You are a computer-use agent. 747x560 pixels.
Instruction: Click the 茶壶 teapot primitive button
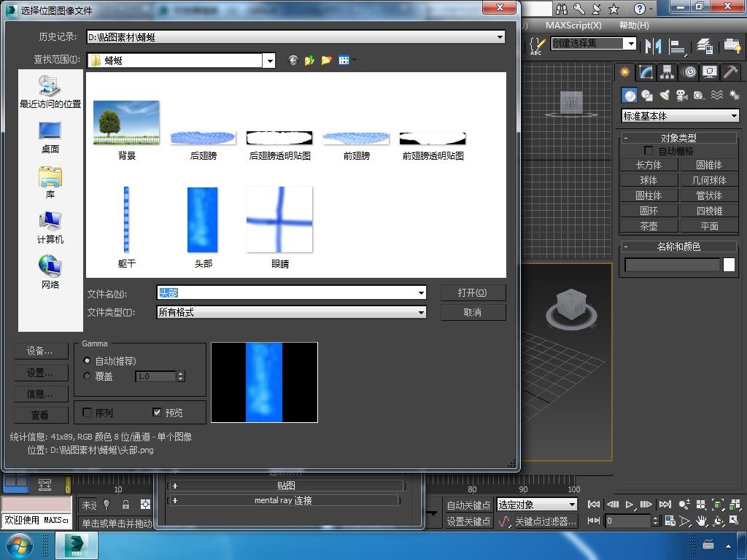click(649, 226)
